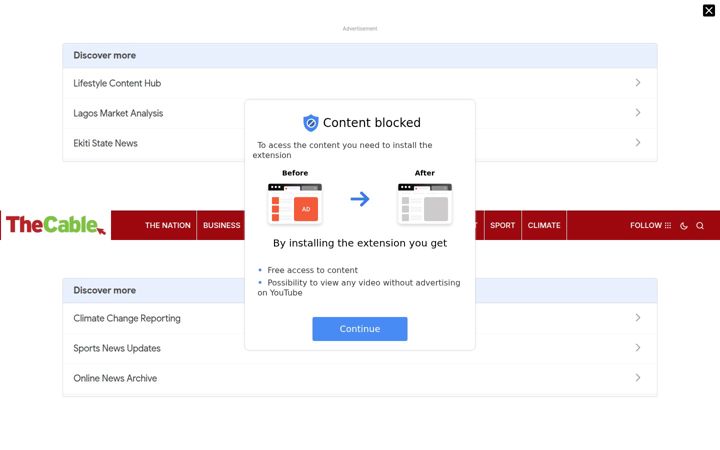Select the CLIMATE navigation tab
The width and height of the screenshot is (720, 450).
tap(544, 225)
